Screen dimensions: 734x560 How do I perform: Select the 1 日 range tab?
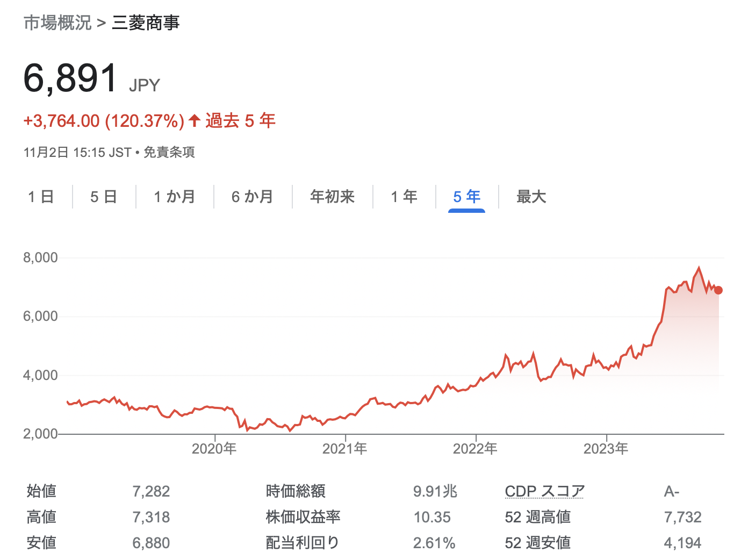[x=41, y=197]
